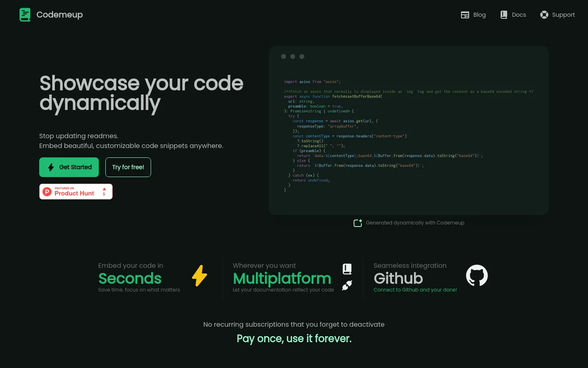The image size is (588, 368).
Task: Click the Codemeup green logo icon
Action: click(25, 15)
